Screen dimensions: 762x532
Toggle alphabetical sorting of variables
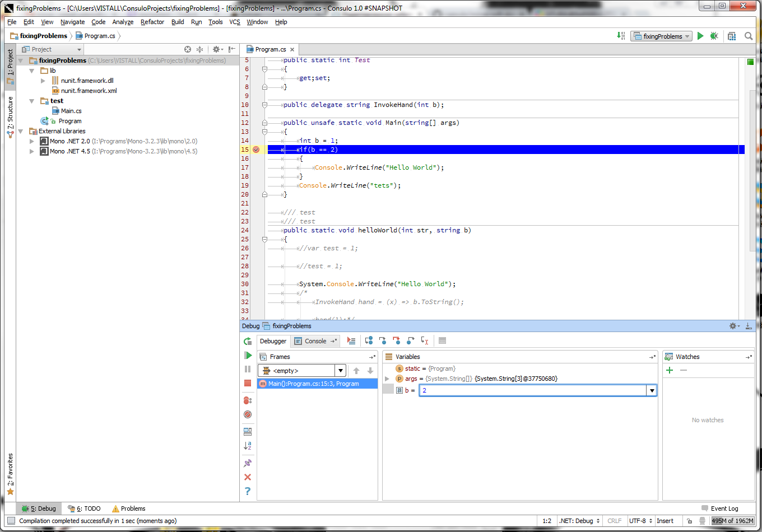[x=248, y=446]
